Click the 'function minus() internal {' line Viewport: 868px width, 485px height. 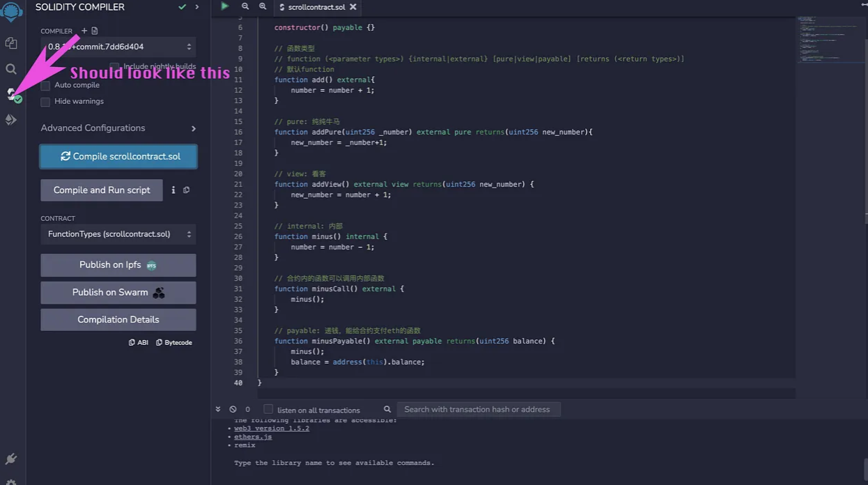pos(330,236)
